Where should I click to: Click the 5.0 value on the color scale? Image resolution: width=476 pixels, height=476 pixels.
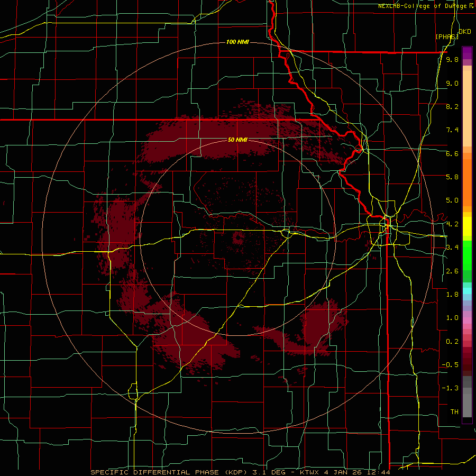click(452, 200)
